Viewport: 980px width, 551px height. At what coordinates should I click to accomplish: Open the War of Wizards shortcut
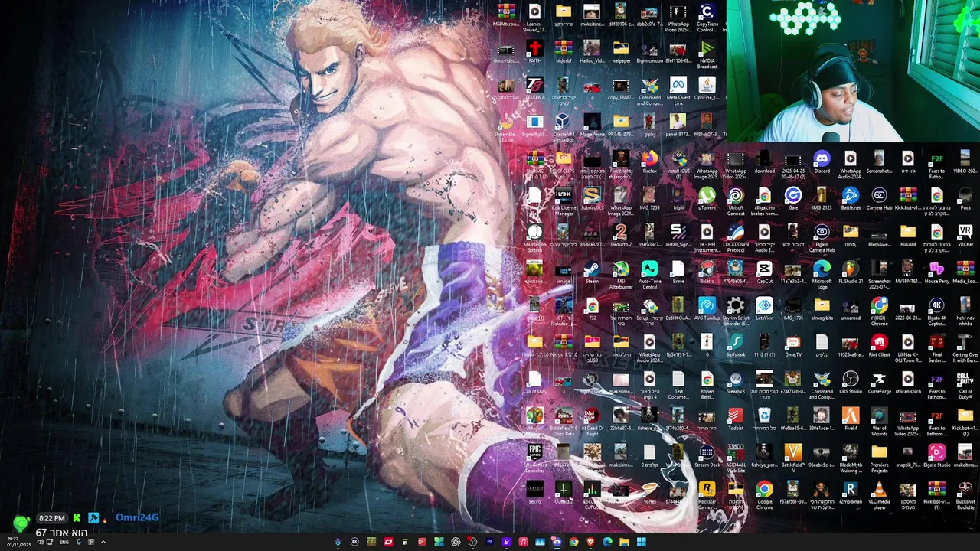point(879,422)
